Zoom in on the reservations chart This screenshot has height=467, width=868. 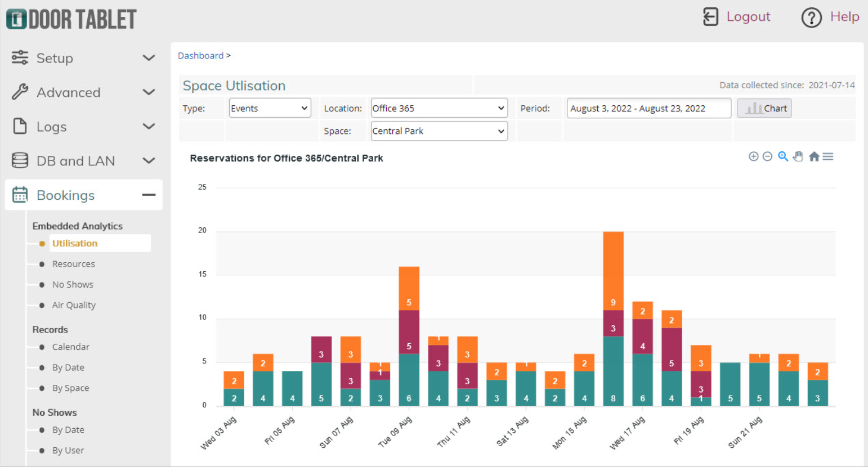[x=754, y=156]
